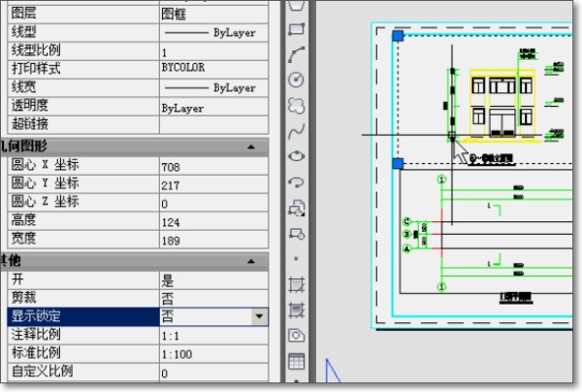Select the Rectangle draw tool

[297, 30]
